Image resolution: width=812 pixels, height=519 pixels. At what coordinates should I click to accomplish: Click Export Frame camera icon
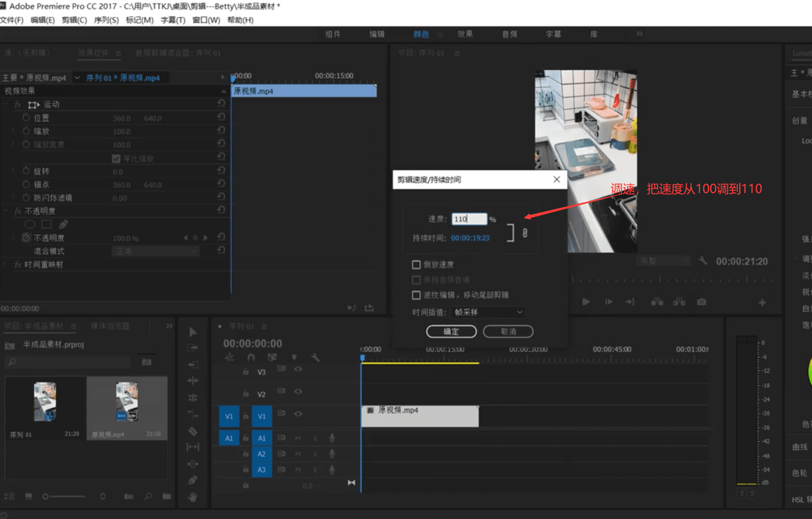point(702,302)
